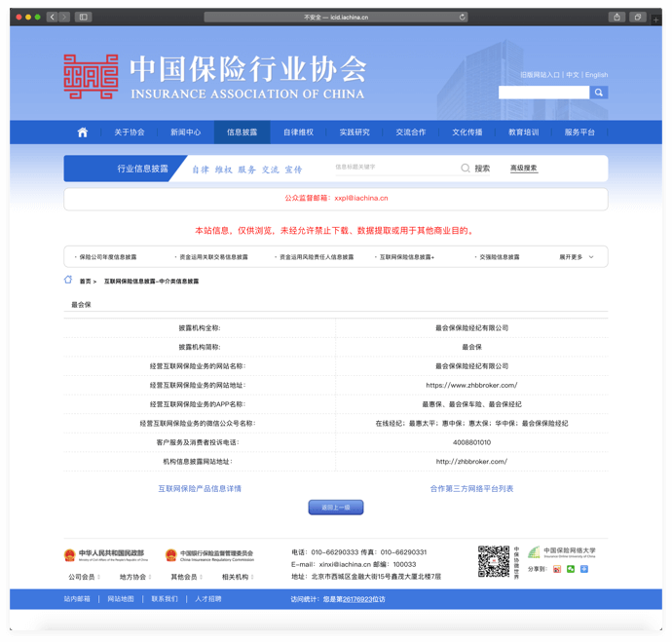The image size is (672, 642).
Task: Click 行业信息披露 banner title
Action: point(143,169)
